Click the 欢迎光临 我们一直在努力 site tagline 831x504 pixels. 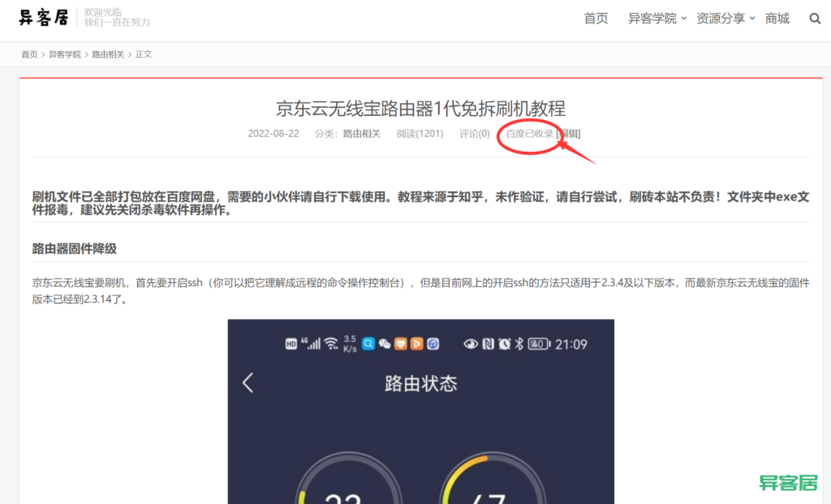[x=117, y=17]
